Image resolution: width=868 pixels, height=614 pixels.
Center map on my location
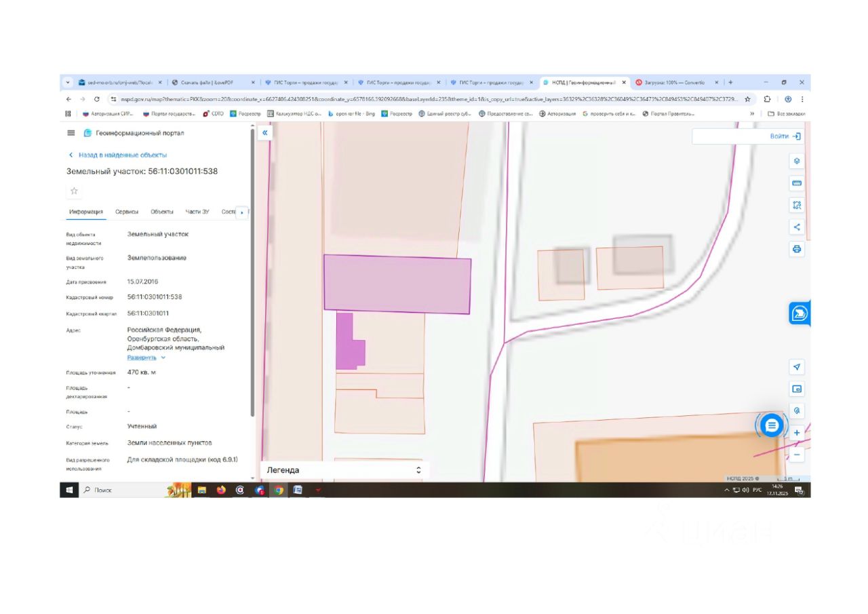(x=797, y=367)
